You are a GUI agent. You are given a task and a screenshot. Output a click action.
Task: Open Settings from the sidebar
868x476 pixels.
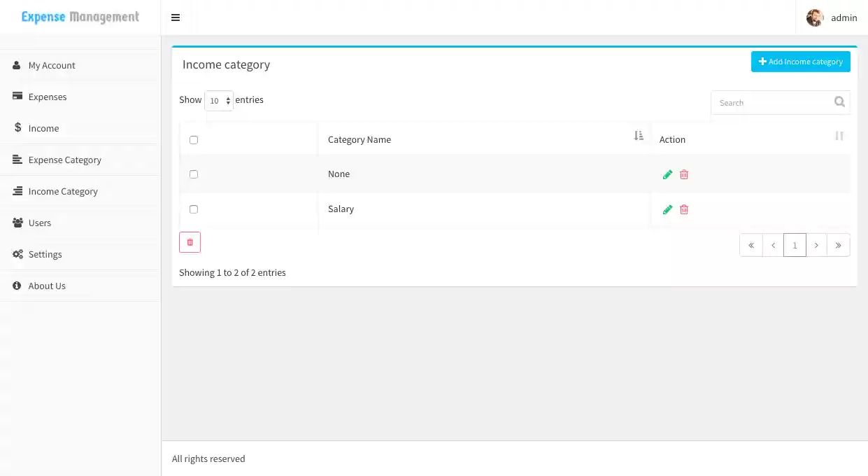43,254
